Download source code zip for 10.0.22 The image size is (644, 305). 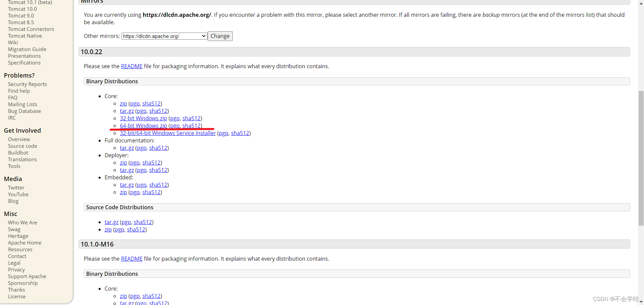click(x=108, y=229)
